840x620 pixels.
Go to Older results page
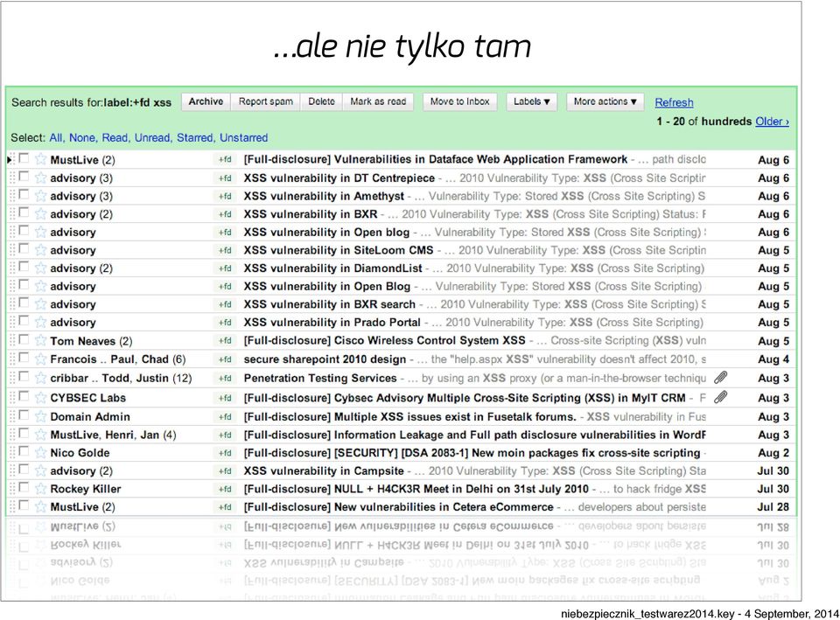[x=772, y=122]
